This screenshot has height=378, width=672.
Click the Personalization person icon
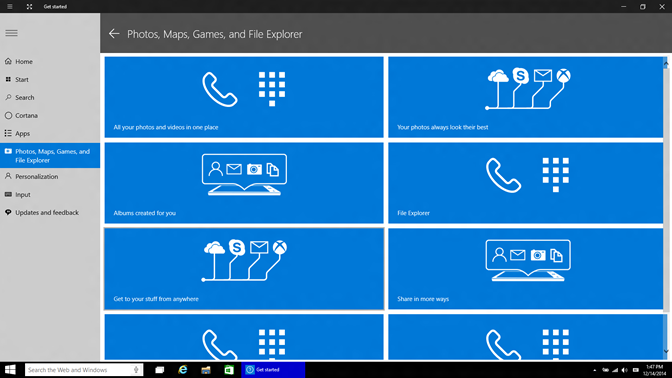tap(8, 176)
